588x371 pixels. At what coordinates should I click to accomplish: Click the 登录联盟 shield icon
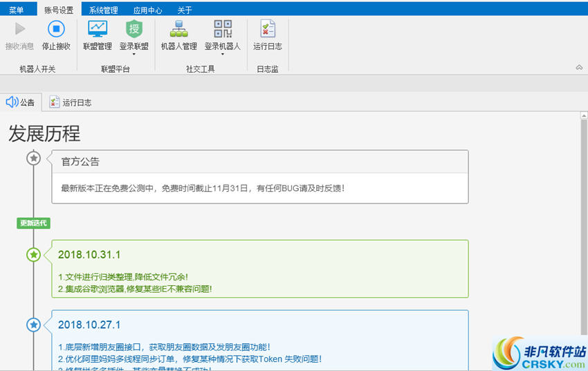coord(134,28)
